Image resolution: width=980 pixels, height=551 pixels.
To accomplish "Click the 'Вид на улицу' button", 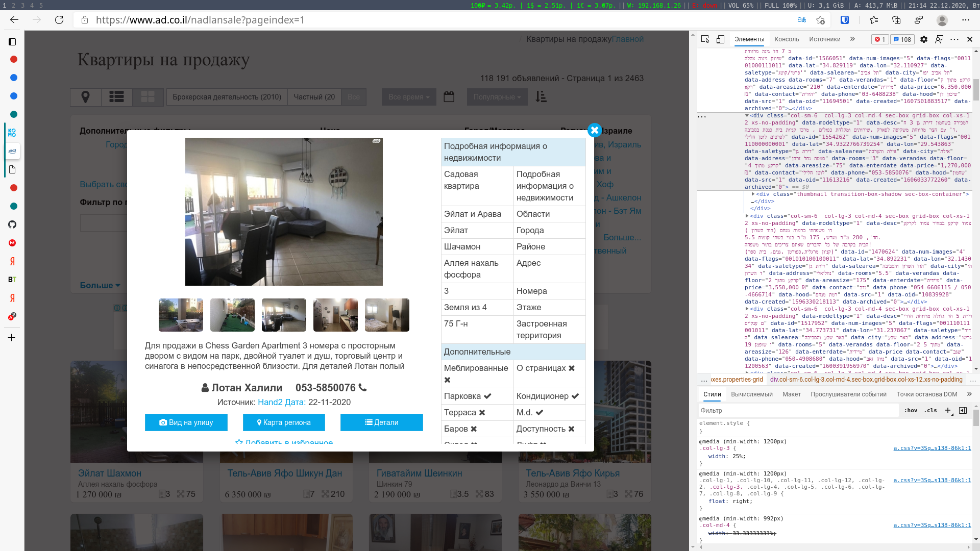I will point(186,422).
